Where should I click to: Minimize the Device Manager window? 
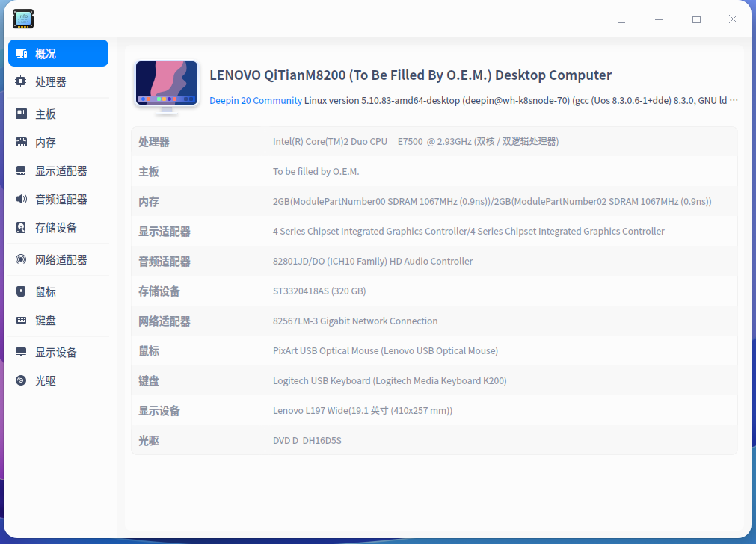click(659, 19)
